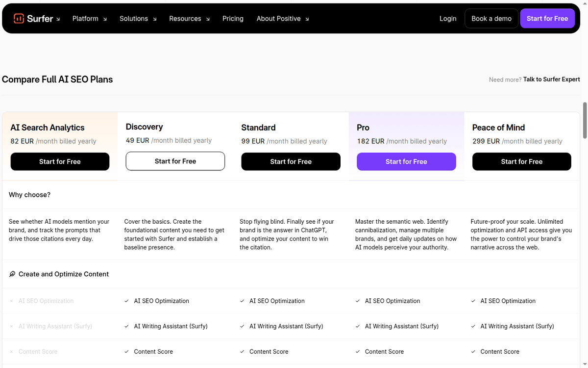Click the x icon beside AI Writing Assistant
Image resolution: width=588 pixels, height=368 pixels.
(x=11, y=326)
